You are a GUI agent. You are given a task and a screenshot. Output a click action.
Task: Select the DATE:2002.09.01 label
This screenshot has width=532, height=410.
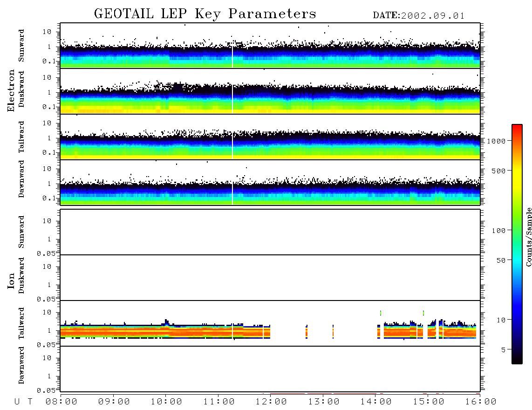[x=418, y=16]
